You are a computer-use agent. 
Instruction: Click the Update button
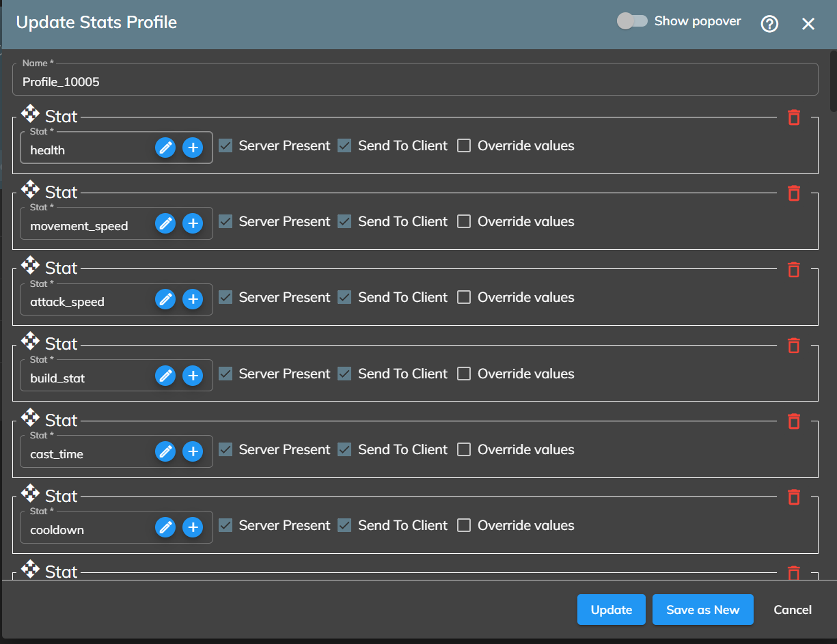[x=611, y=610]
